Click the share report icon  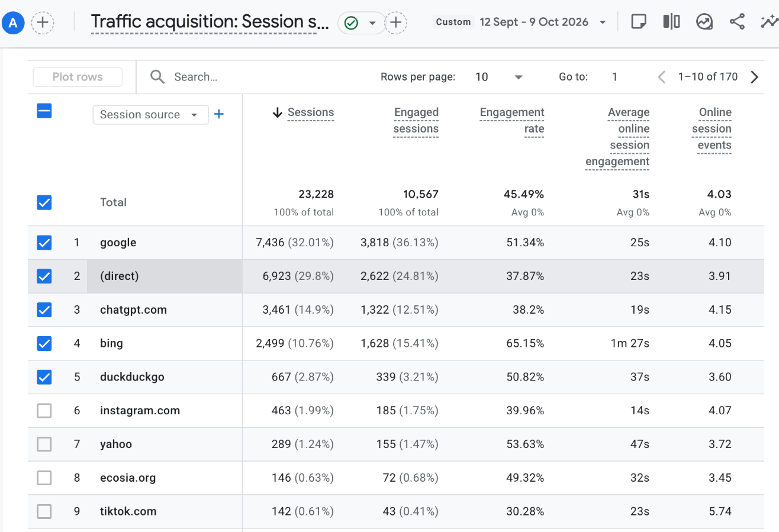(737, 22)
